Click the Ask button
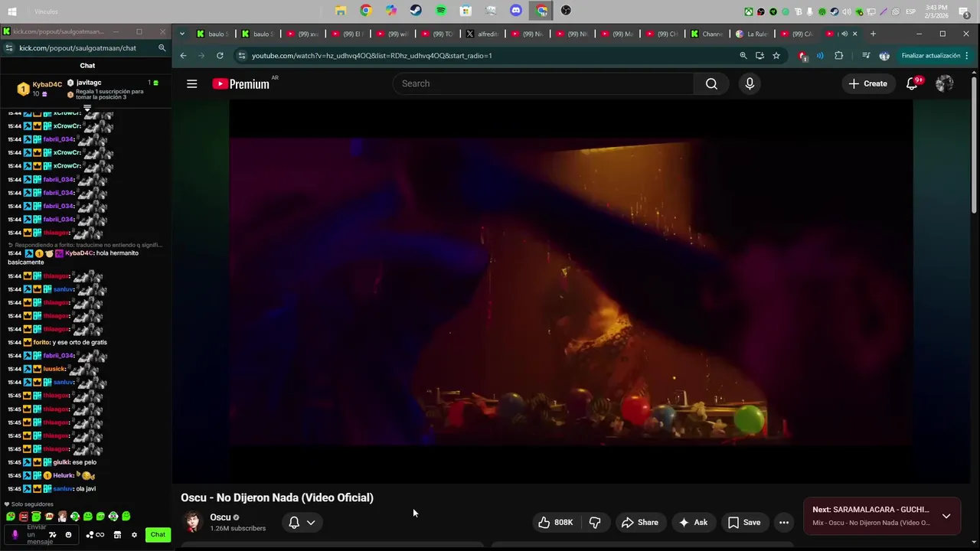The image size is (980, 551). pyautogui.click(x=693, y=522)
